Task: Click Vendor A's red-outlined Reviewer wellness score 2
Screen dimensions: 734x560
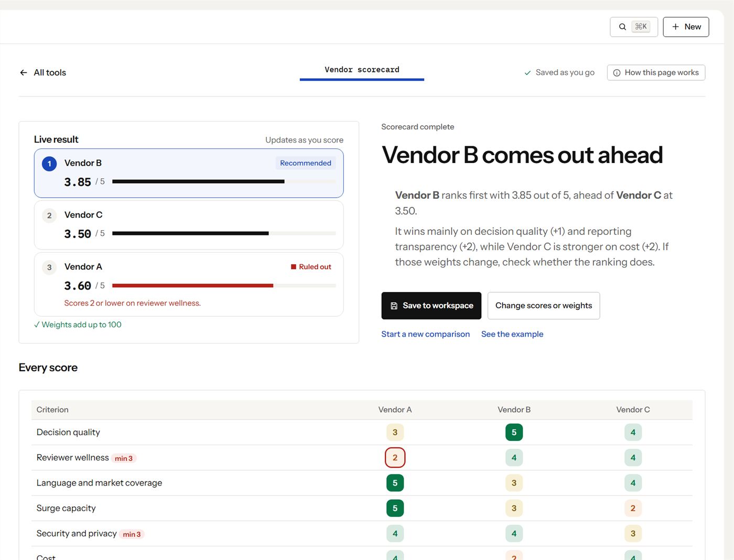Action: (x=395, y=458)
